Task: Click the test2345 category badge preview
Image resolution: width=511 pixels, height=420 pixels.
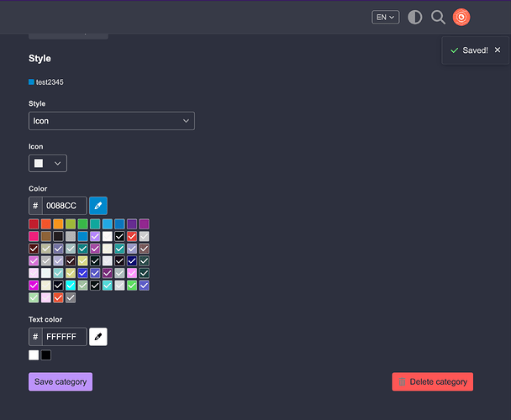Action: point(46,82)
